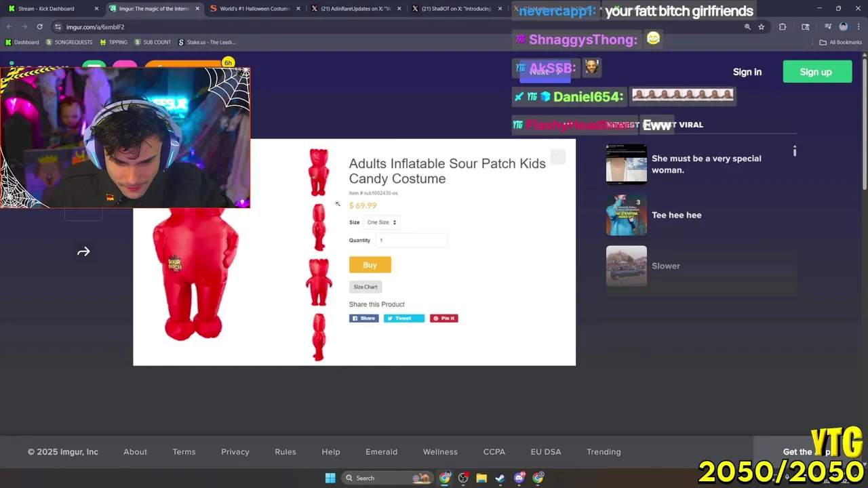The height and width of the screenshot is (488, 868).
Task: Open the EU DSA footer link
Action: click(x=546, y=452)
